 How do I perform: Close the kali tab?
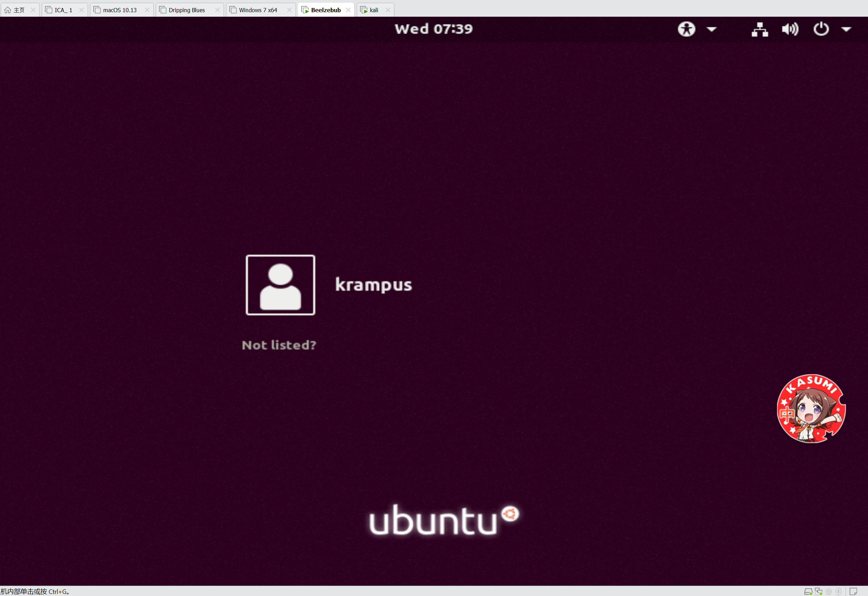[x=388, y=10]
